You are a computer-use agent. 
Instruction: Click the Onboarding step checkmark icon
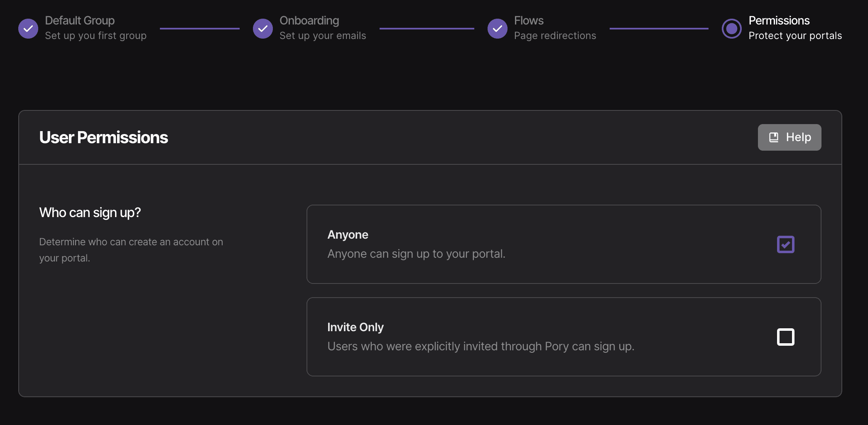click(263, 29)
